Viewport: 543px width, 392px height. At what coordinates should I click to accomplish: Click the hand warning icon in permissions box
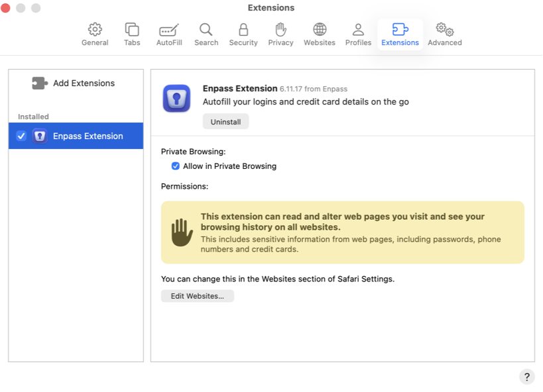pyautogui.click(x=182, y=232)
